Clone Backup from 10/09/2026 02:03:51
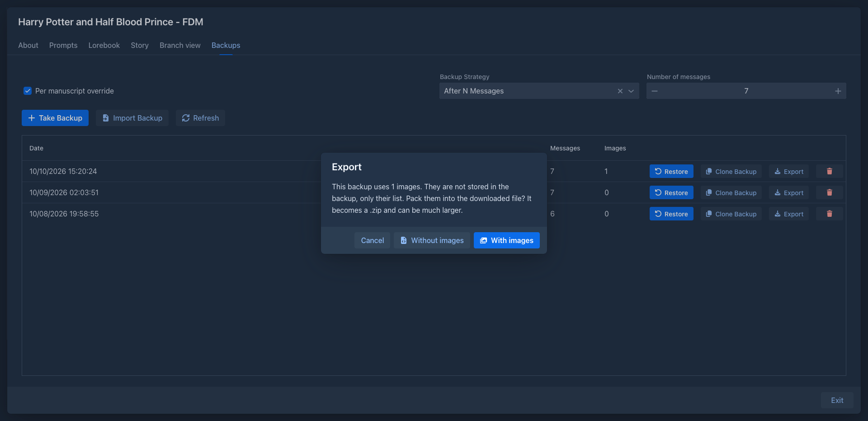868x421 pixels. [x=731, y=192]
